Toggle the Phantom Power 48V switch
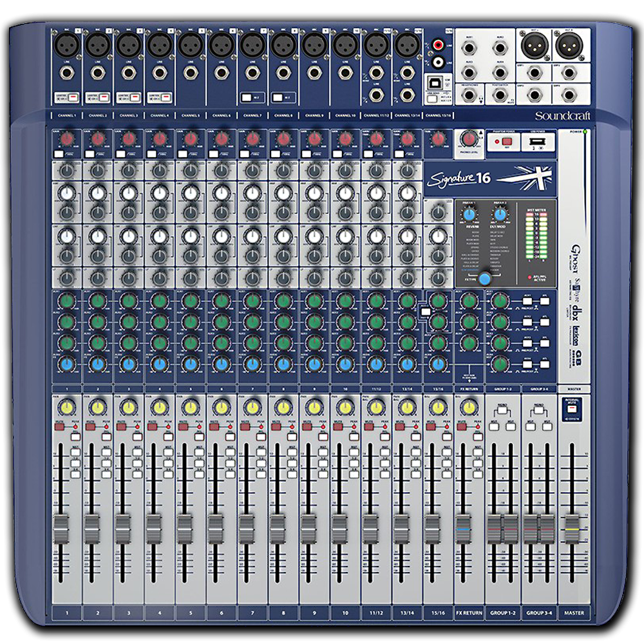 pyautogui.click(x=507, y=142)
